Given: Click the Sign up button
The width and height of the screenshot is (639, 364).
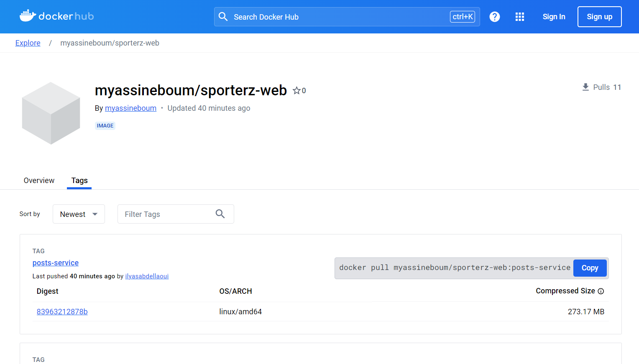Looking at the screenshot, I should click(x=599, y=17).
